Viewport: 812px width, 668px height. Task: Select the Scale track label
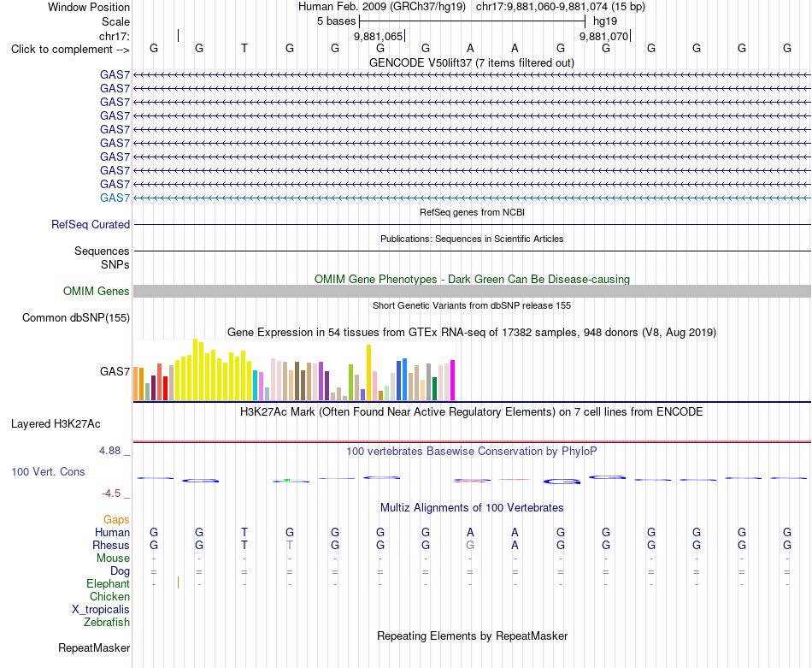[115, 21]
